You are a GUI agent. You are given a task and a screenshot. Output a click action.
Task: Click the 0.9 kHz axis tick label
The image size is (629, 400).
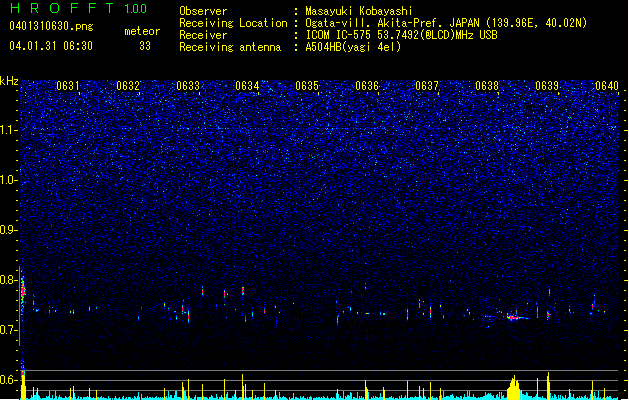(7, 230)
